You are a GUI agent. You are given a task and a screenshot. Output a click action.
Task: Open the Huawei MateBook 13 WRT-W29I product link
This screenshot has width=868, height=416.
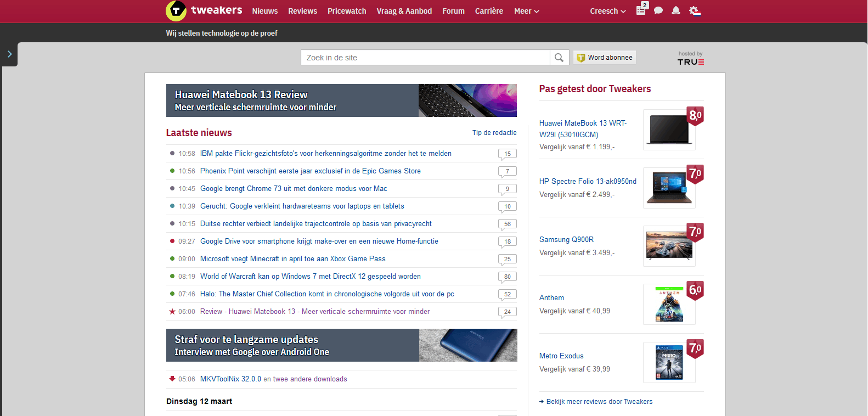(x=583, y=129)
